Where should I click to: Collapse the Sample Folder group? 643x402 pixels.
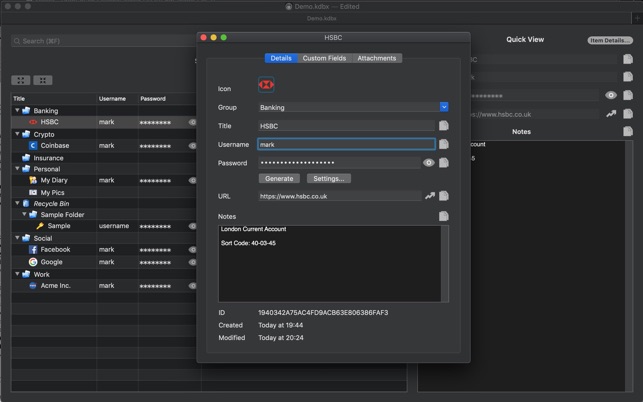point(24,214)
